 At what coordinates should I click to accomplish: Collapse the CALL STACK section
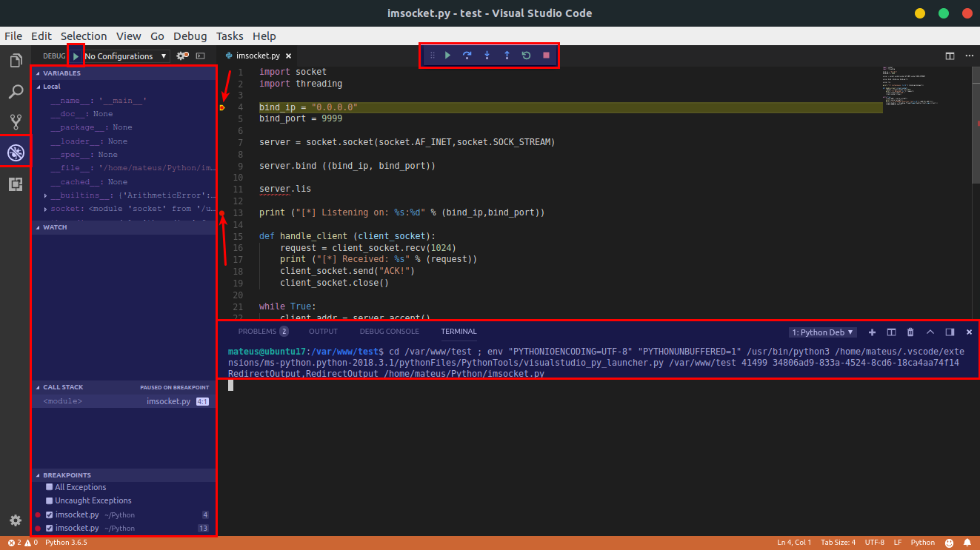tap(123, 387)
